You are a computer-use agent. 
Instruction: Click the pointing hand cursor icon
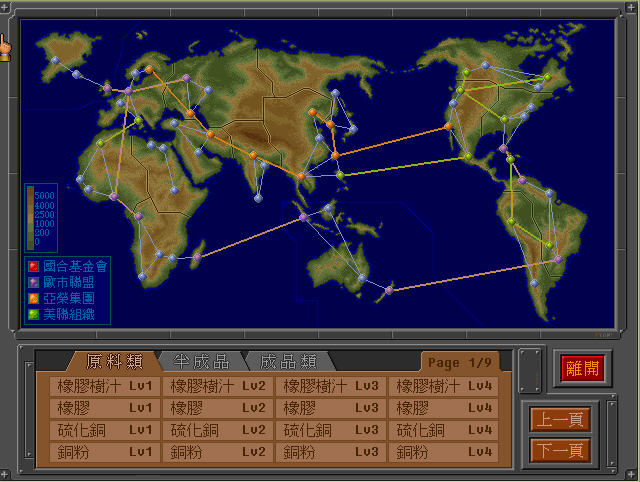tap(5, 48)
